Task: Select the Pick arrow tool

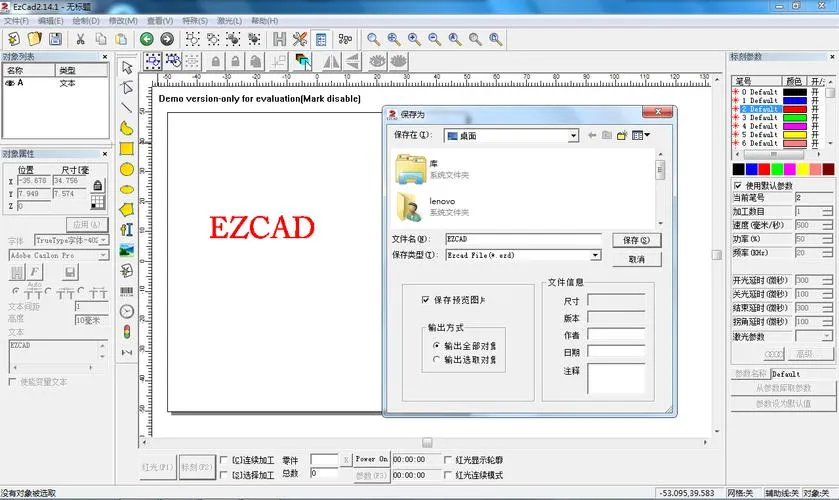Action: [x=127, y=67]
